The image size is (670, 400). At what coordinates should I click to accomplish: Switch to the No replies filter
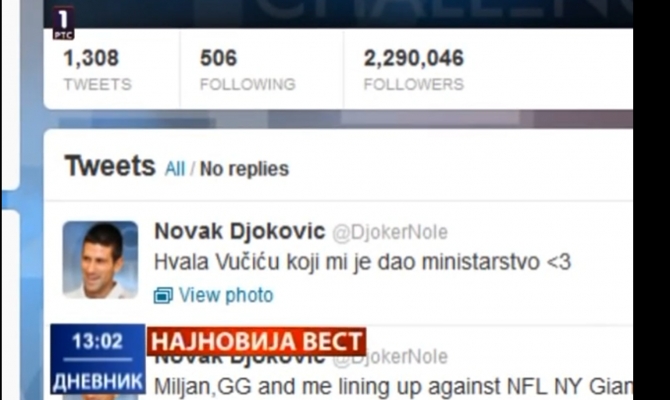click(x=244, y=169)
